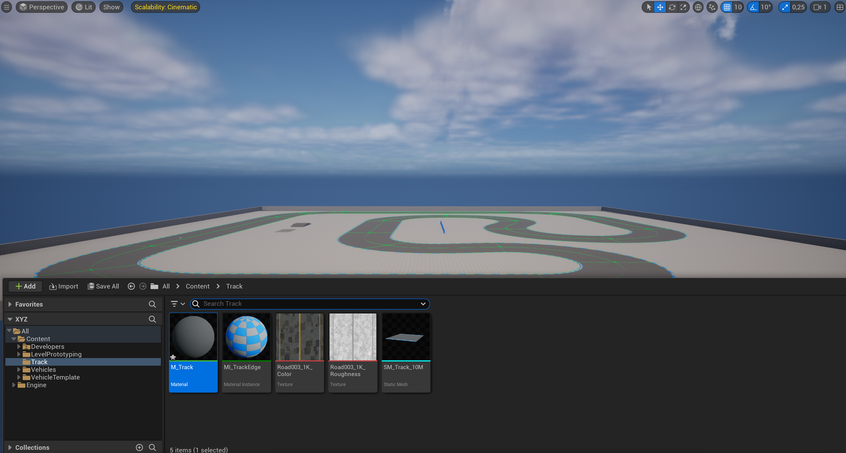Click the Content breadcrumb
The image size is (846, 453).
coord(197,286)
